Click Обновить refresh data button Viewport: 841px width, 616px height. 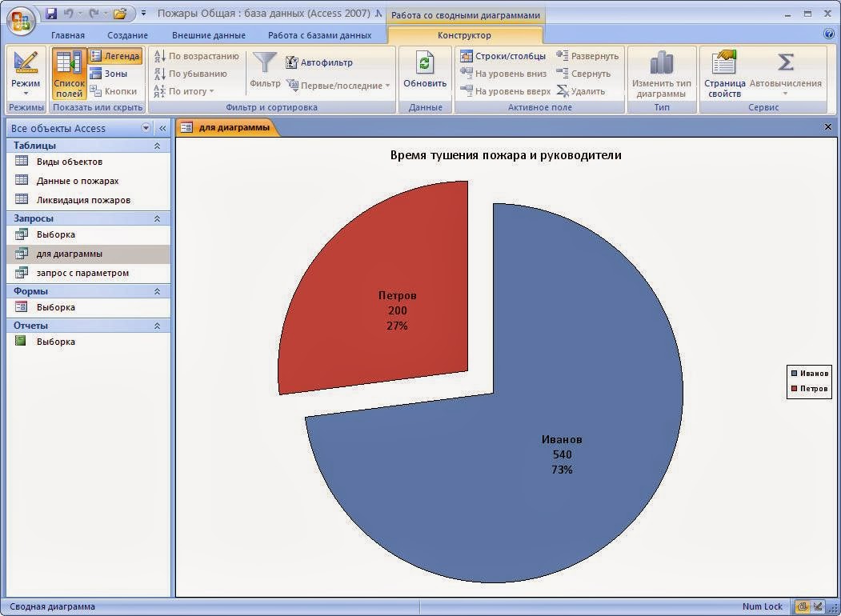coord(425,70)
